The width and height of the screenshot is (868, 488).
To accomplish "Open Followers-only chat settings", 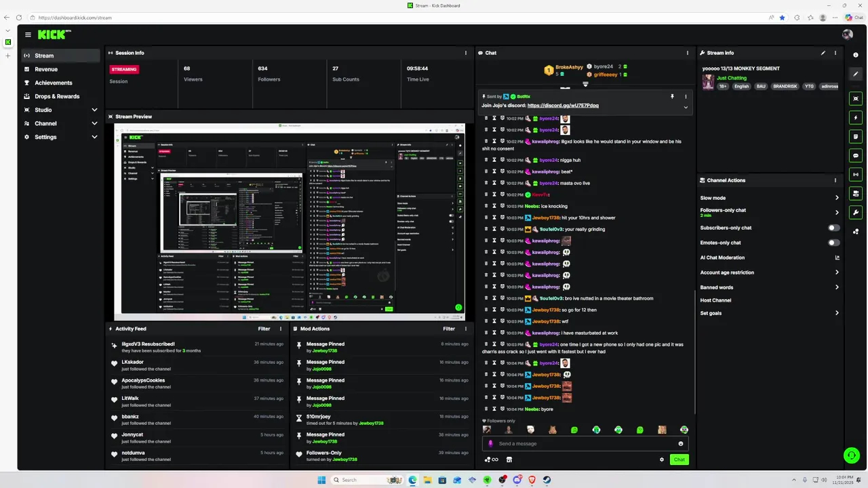I will click(x=770, y=212).
